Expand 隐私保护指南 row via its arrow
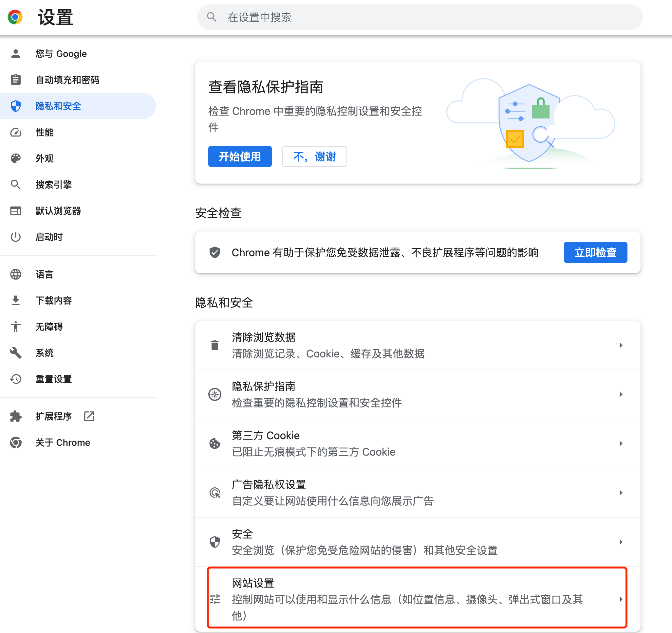The width and height of the screenshot is (672, 633). pos(621,394)
